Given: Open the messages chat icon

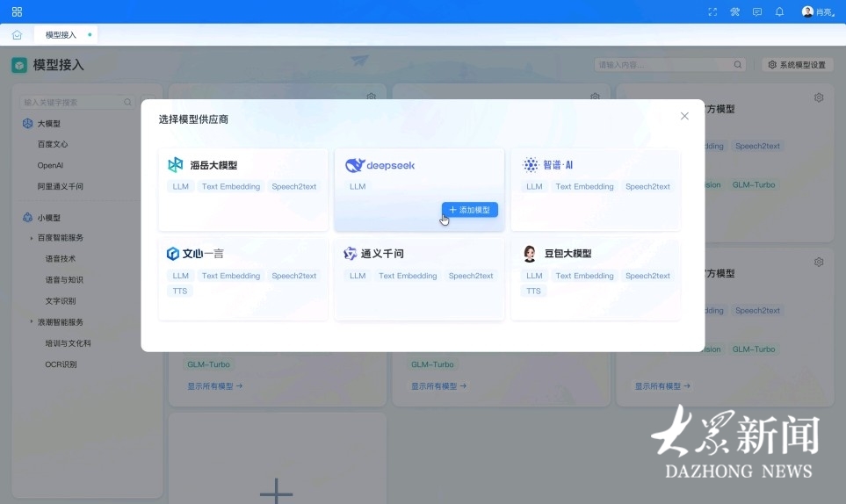Looking at the screenshot, I should [757, 12].
